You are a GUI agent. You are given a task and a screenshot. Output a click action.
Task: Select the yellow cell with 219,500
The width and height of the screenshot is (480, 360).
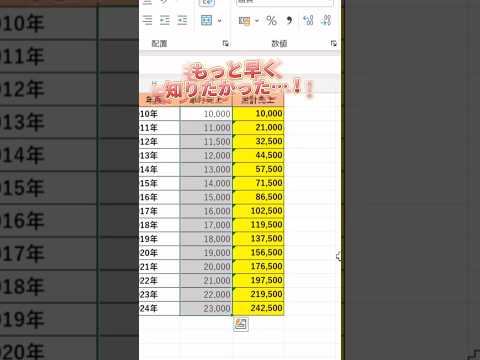click(258, 294)
